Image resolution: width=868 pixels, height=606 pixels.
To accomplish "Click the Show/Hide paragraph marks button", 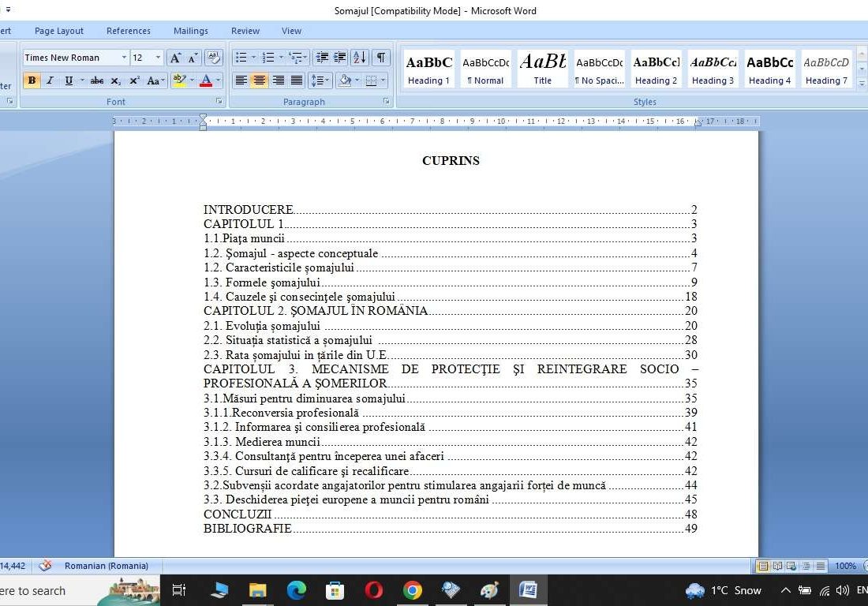I will [381, 58].
